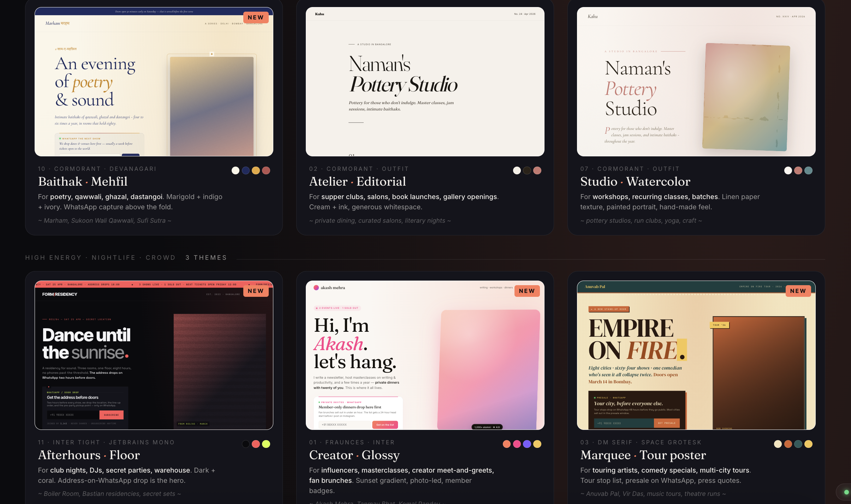This screenshot has height=504, width=851.
Task: Click 'Get on the list' in Creator Glossy
Action: tap(385, 425)
